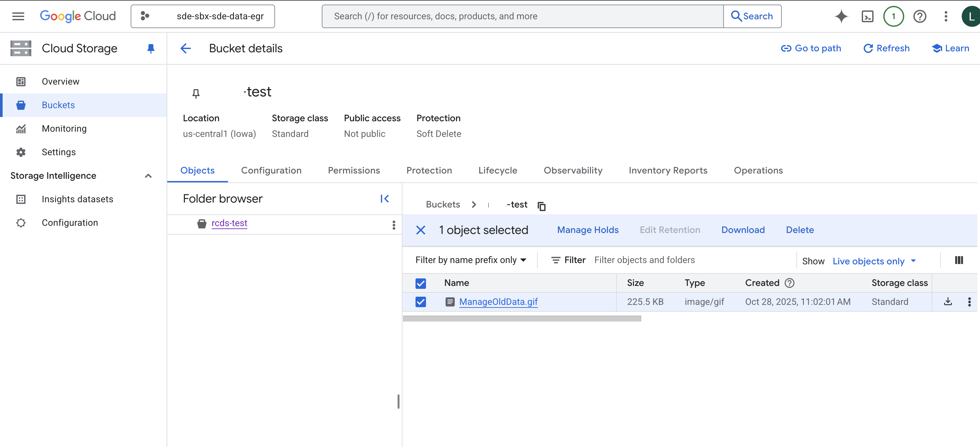Screen dimensions: 980x447
Task: Open the main navigation hamburger menu
Action: click(18, 16)
